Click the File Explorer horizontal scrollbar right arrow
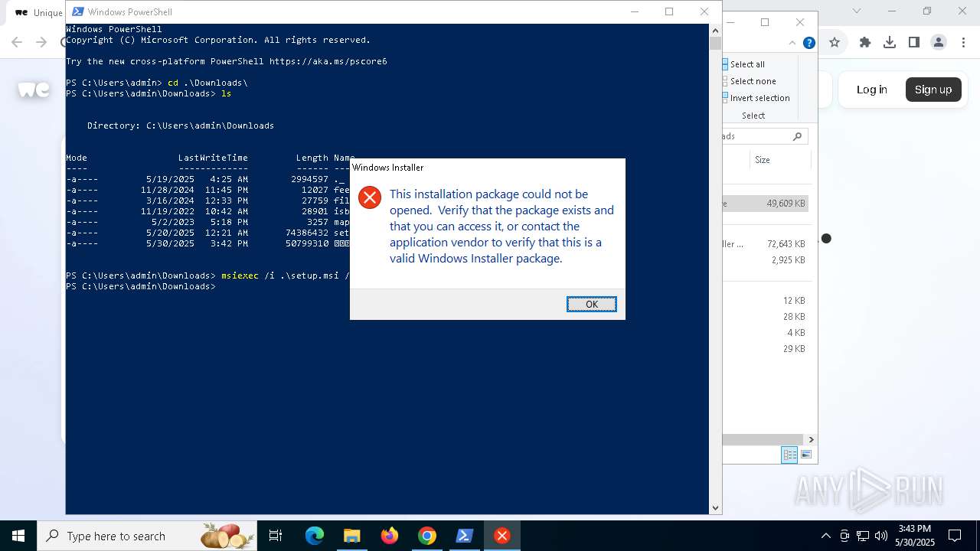The width and height of the screenshot is (980, 551). coord(811,439)
